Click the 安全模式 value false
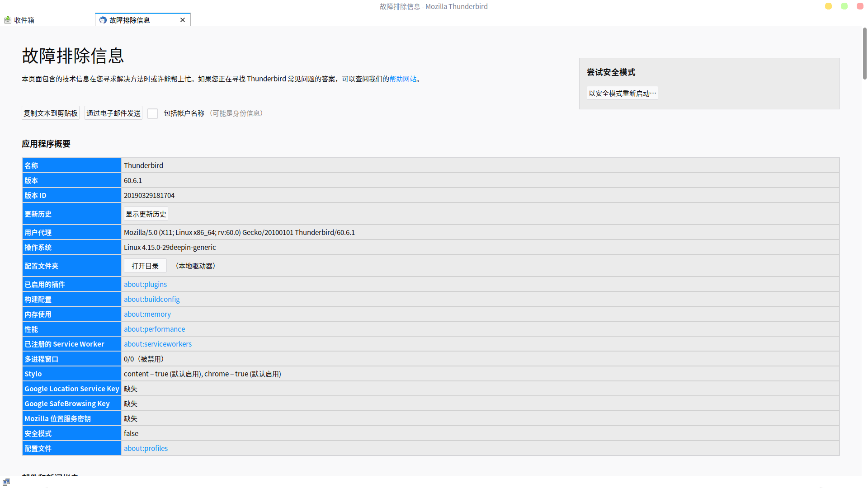This screenshot has height=488, width=868. (131, 433)
